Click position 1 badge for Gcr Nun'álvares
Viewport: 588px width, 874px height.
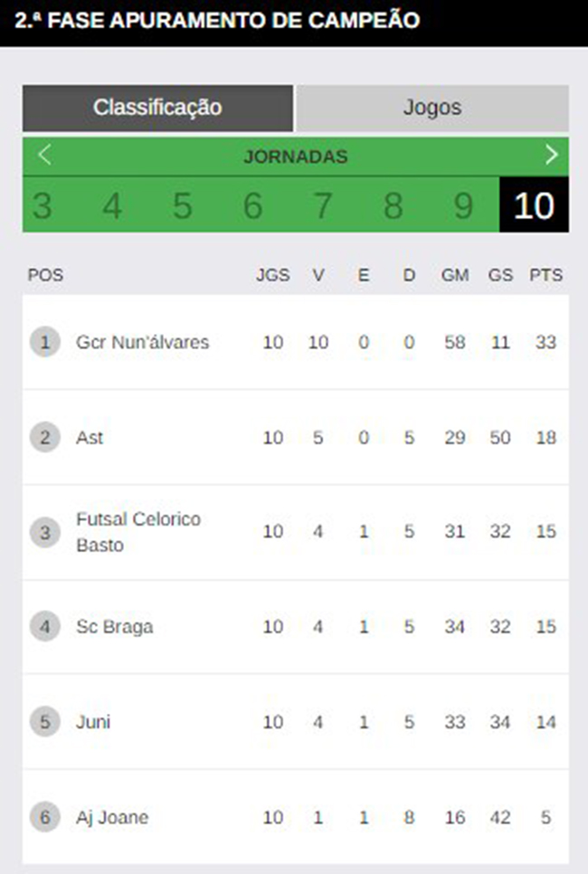pos(44,342)
